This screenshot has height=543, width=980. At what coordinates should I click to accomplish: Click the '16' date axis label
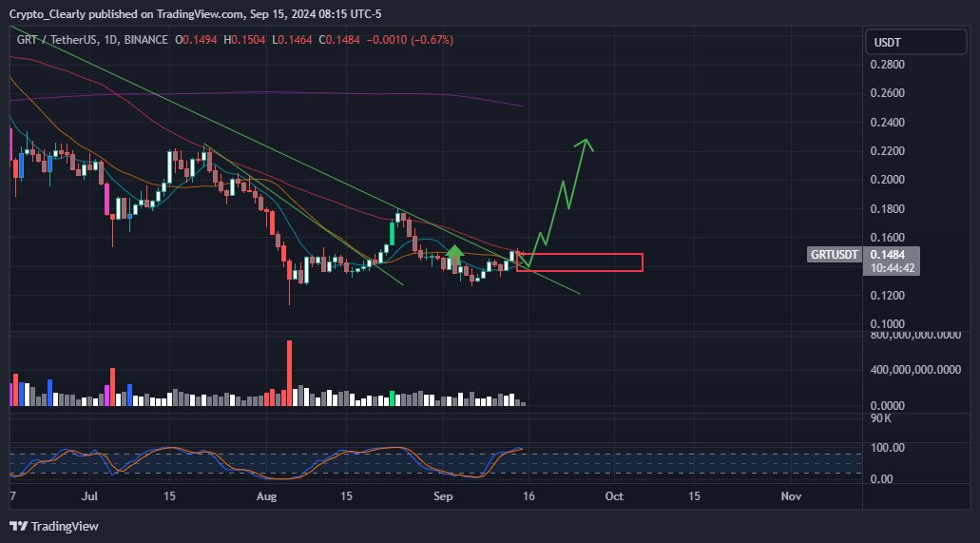(x=528, y=496)
